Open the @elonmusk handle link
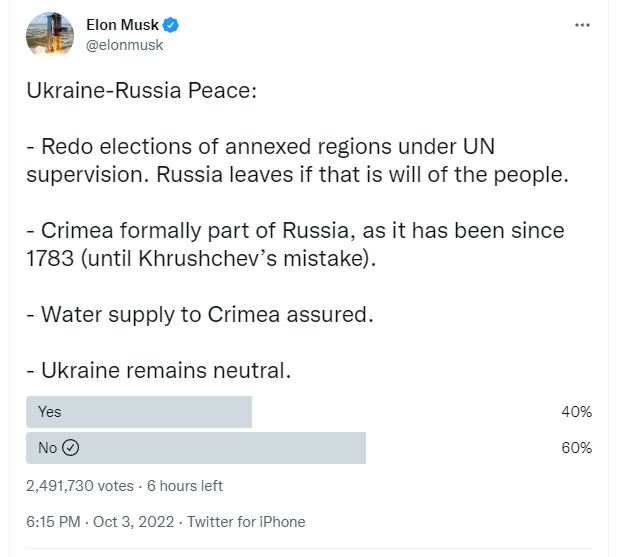Viewport: 618px width, 557px height. (124, 45)
